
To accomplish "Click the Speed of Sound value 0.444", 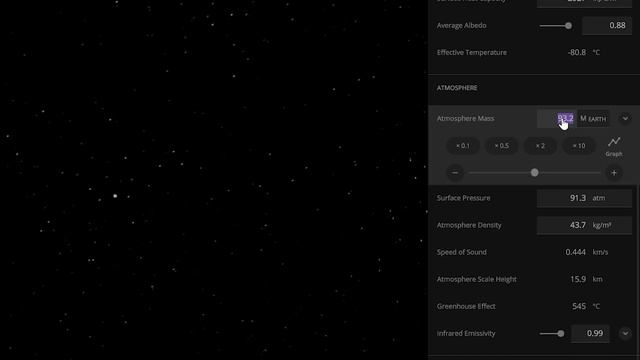I will (x=576, y=252).
